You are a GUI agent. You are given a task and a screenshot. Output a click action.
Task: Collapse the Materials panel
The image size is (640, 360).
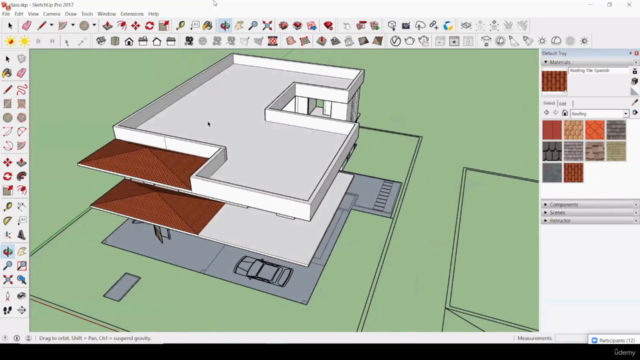(x=546, y=62)
